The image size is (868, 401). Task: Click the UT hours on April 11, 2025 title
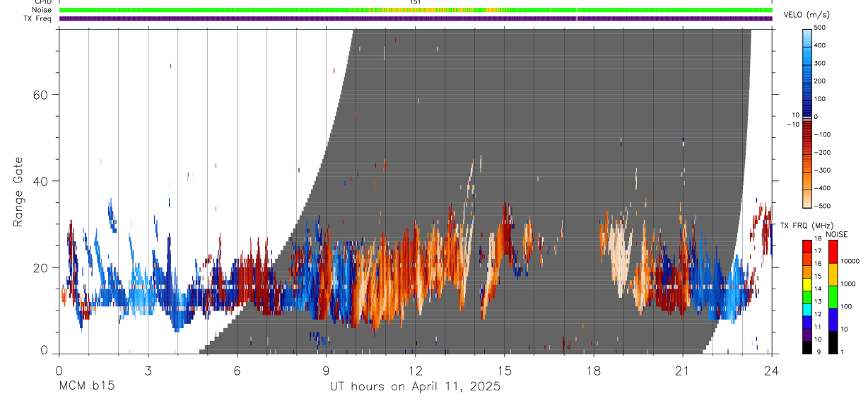[415, 386]
